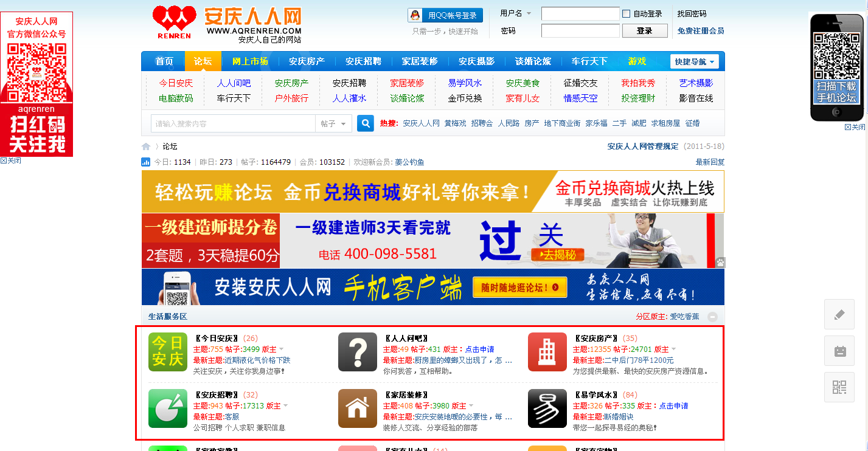
Task: Open the 艺术摄影 quick link
Action: (696, 83)
